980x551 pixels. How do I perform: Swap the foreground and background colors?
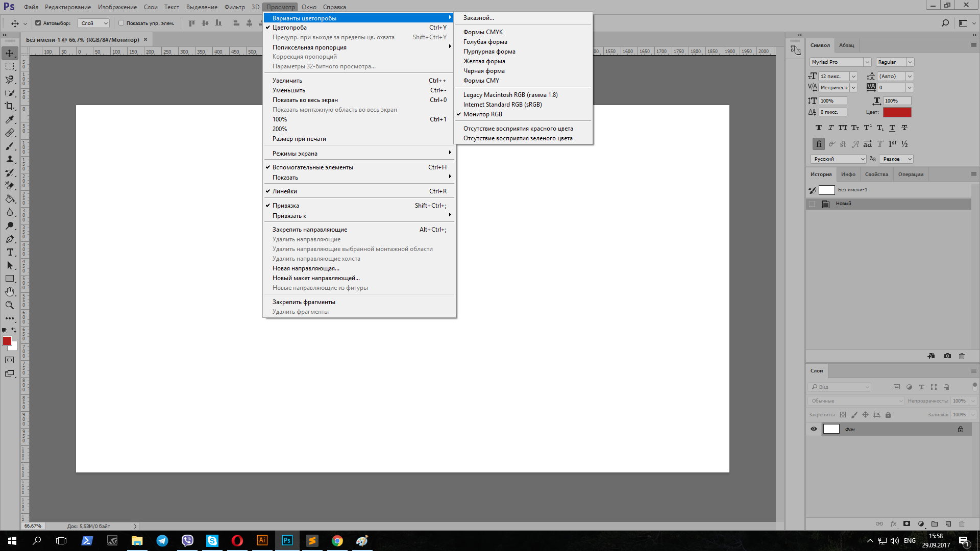[14, 330]
